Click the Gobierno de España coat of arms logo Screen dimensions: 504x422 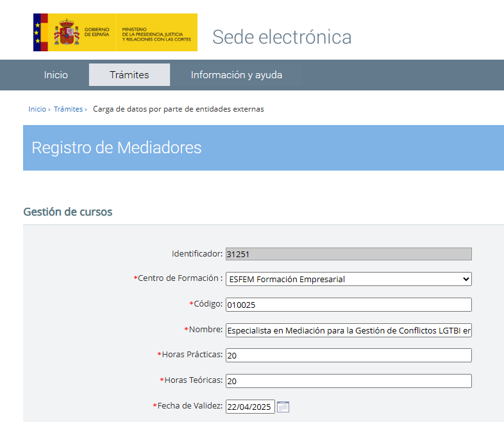click(67, 32)
